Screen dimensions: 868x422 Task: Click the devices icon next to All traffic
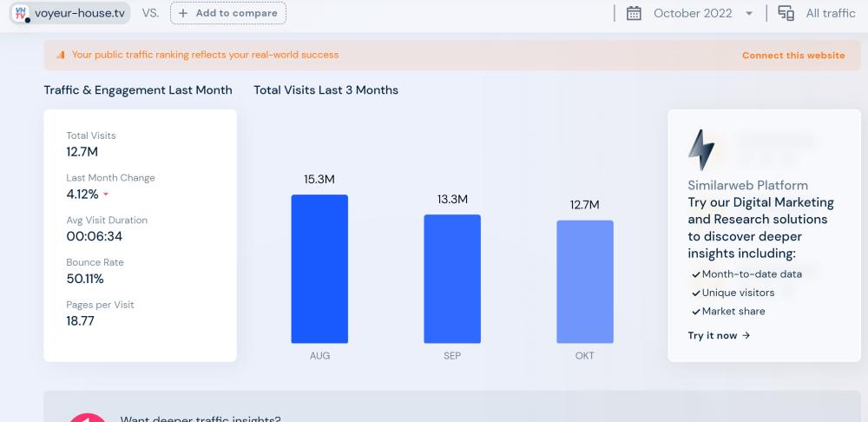[786, 13]
